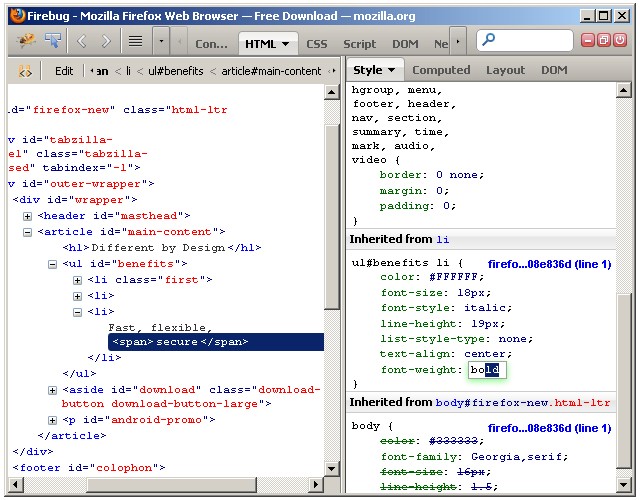This screenshot has width=640, height=500.
Task: Expand the aside download node
Action: coord(52,391)
